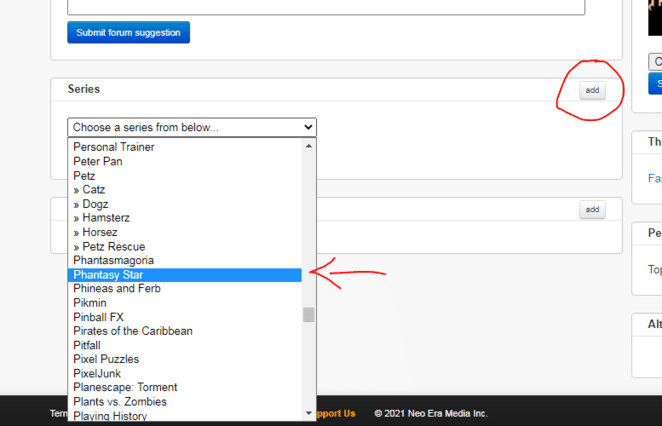Select Plants vs. Zombies from the list
The image size is (662, 426).
(x=184, y=402)
